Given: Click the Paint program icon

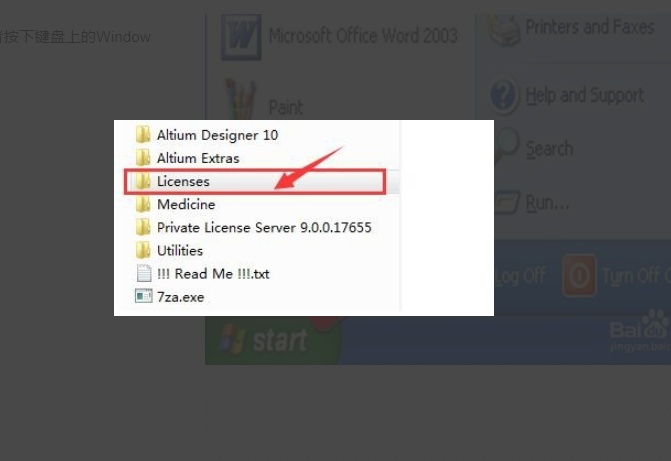Looking at the screenshot, I should tap(240, 99).
